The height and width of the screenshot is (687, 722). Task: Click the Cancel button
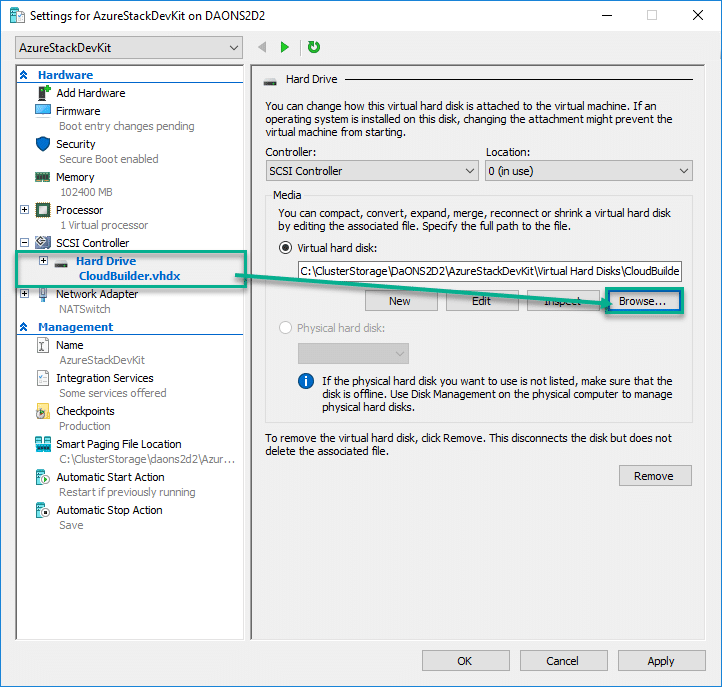click(564, 661)
